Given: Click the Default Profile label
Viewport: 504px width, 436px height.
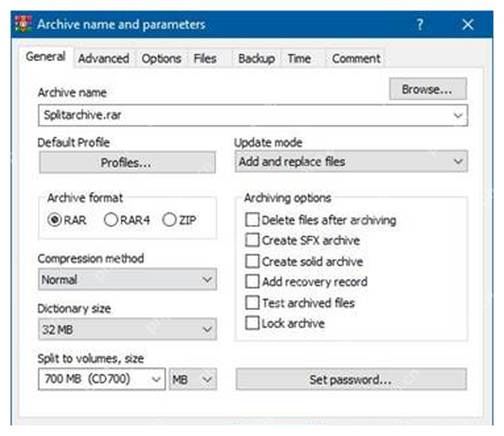Looking at the screenshot, I should pos(74,143).
